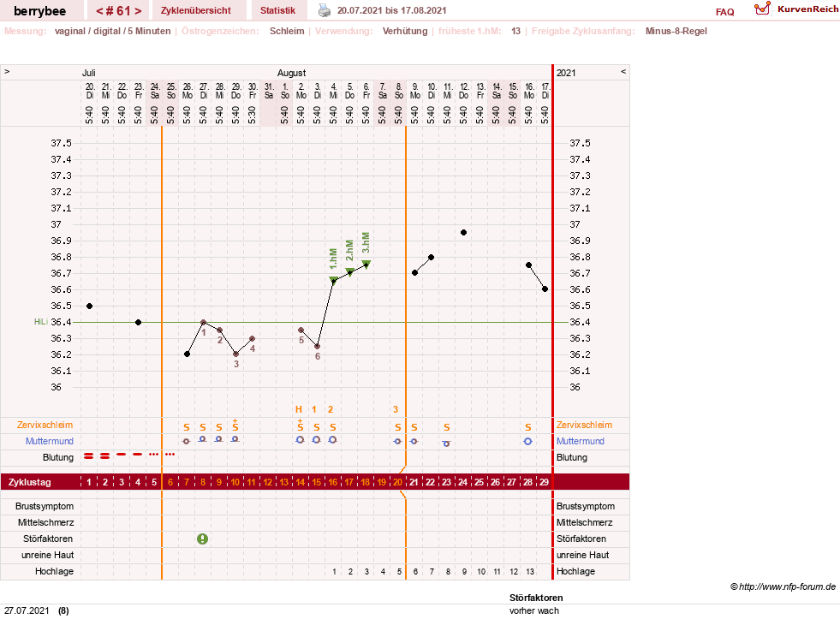Click the S+ mucus symbol on 2 August
This screenshot has width=840, height=631.
pyautogui.click(x=300, y=426)
